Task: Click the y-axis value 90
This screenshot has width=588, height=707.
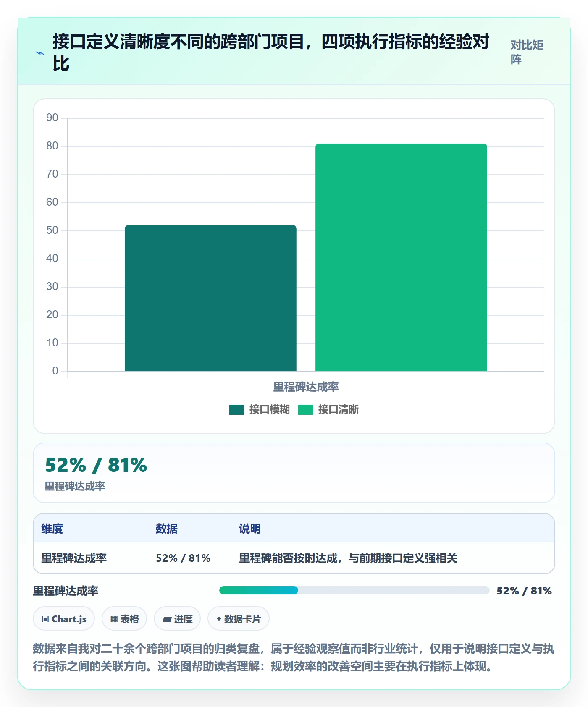Action: [x=52, y=118]
